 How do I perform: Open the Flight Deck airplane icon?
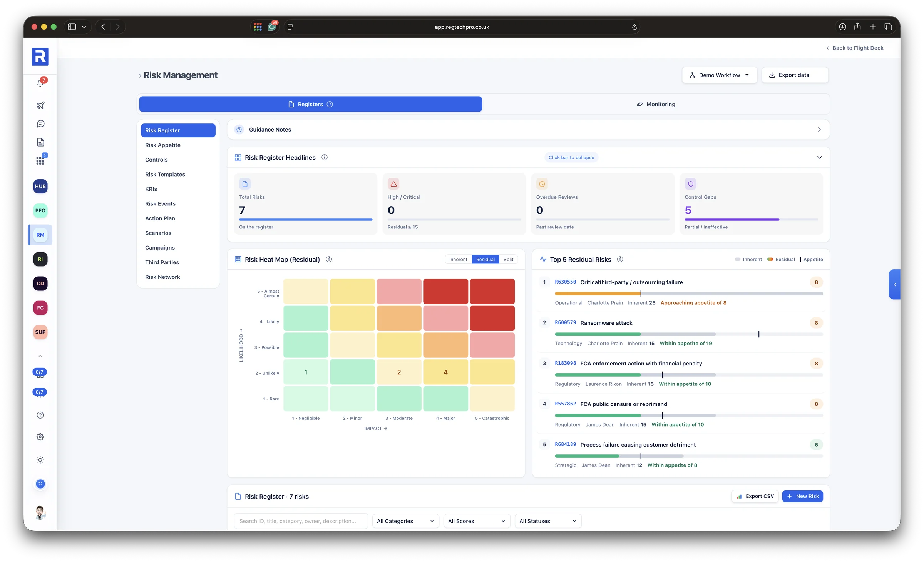pos(40,105)
